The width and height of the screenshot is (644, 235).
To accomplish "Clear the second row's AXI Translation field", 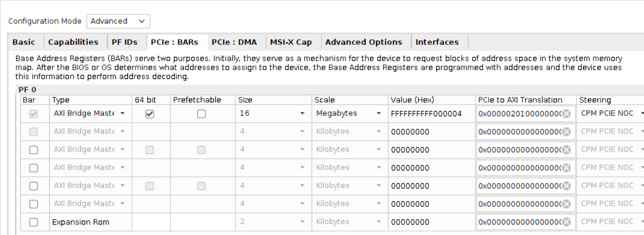I will 566,132.
